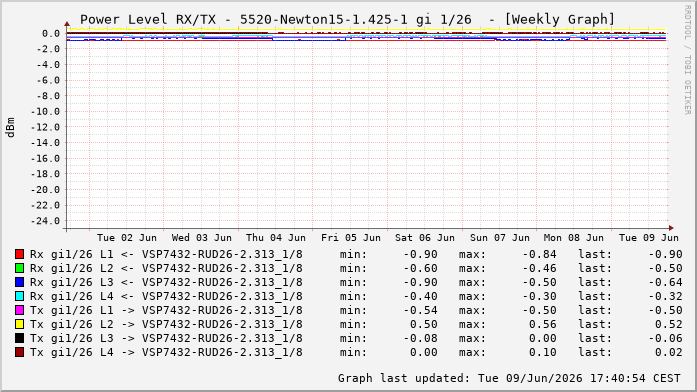
Task: Click the dark red Tx L4 legend swatch
Action: click(19, 352)
